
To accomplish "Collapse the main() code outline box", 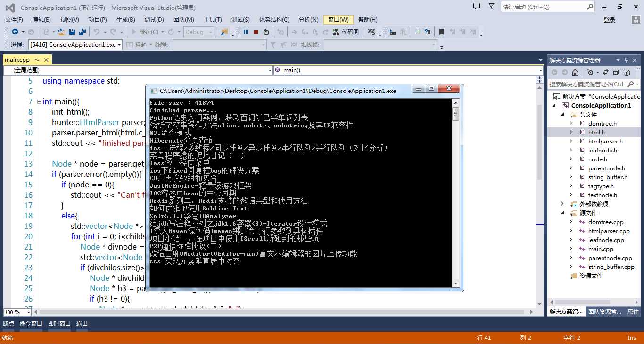I will pyautogui.click(x=39, y=102).
